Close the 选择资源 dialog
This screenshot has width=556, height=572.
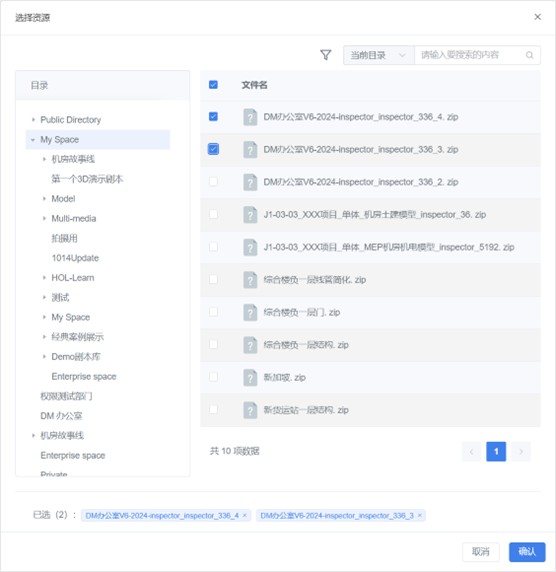(537, 17)
